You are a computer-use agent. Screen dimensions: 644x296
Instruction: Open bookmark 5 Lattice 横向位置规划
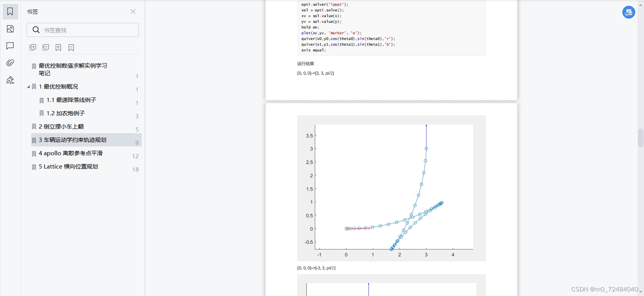click(x=68, y=167)
